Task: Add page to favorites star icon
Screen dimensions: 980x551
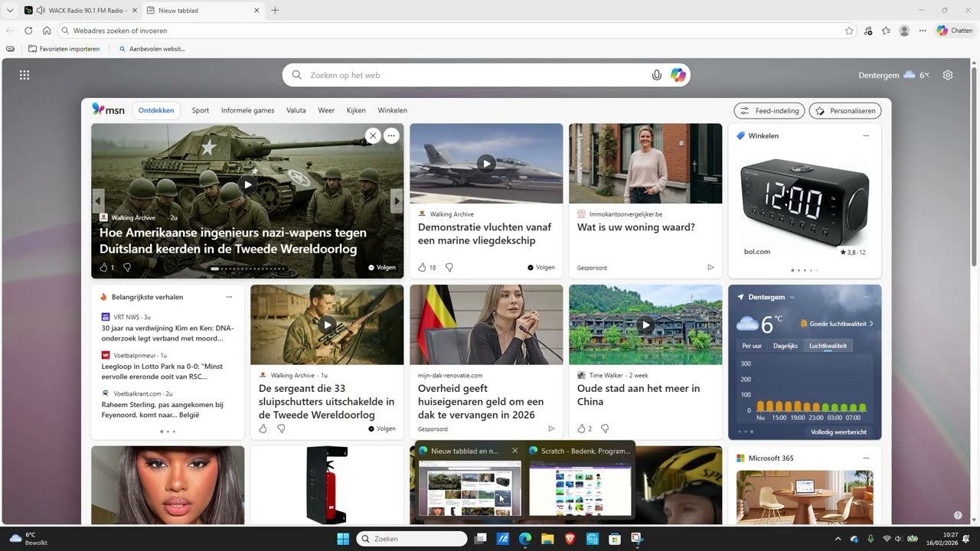Action: tap(849, 31)
